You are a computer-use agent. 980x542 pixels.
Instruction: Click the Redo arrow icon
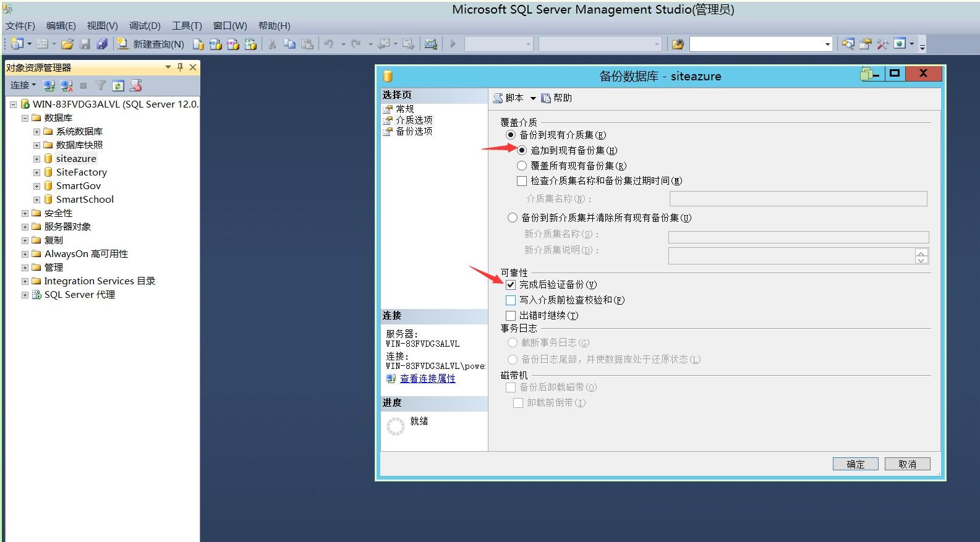tap(356, 44)
